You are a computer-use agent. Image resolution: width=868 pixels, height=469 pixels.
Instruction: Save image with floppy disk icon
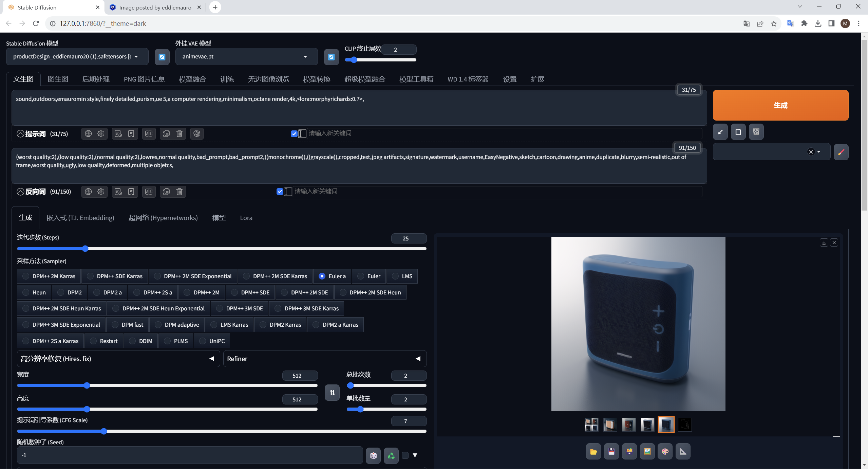click(611, 451)
